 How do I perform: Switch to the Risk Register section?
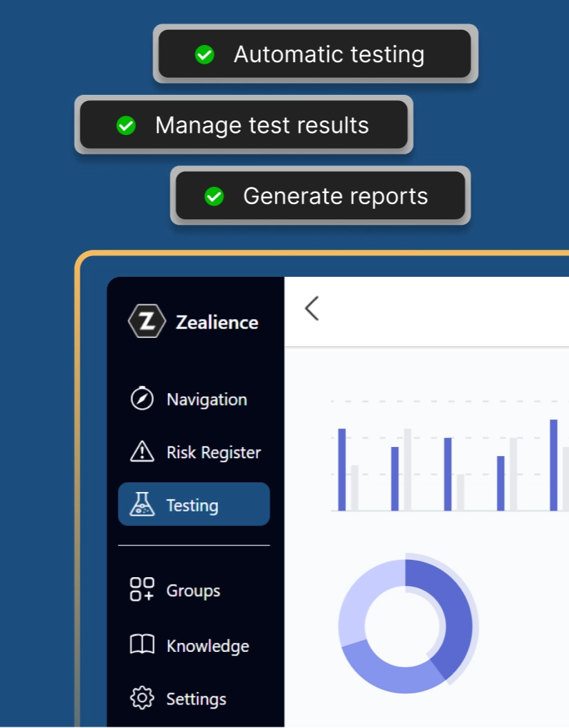(x=213, y=452)
